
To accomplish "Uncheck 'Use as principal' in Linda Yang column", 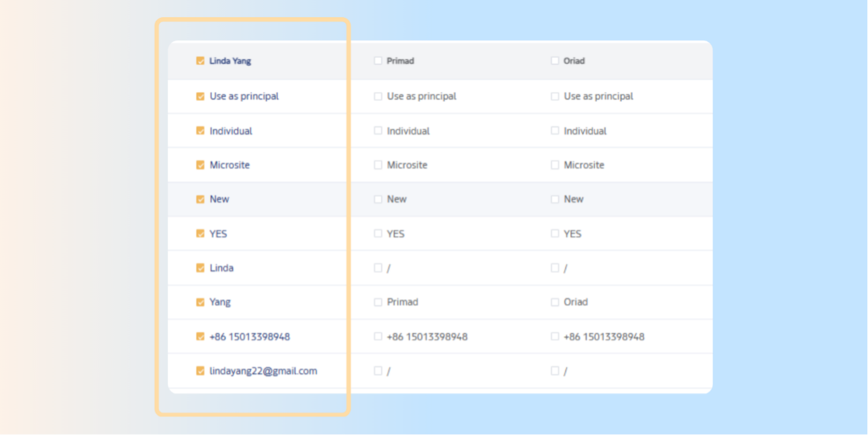I will pos(200,97).
